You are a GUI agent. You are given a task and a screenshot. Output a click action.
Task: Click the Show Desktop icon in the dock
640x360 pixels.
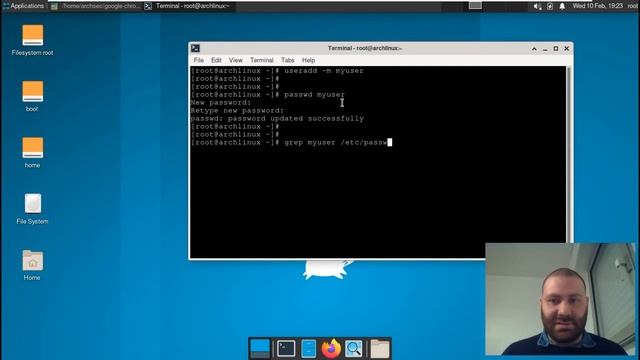[x=260, y=349]
